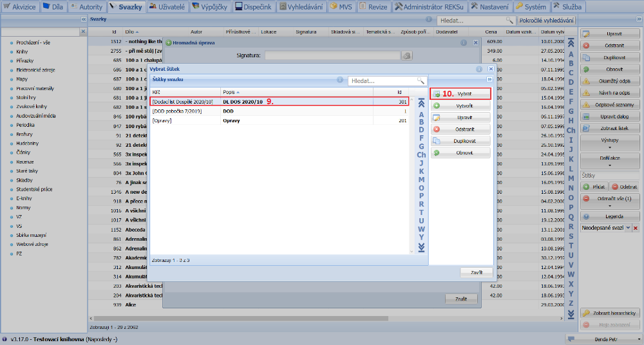Sort by the Popis column header

(296, 93)
